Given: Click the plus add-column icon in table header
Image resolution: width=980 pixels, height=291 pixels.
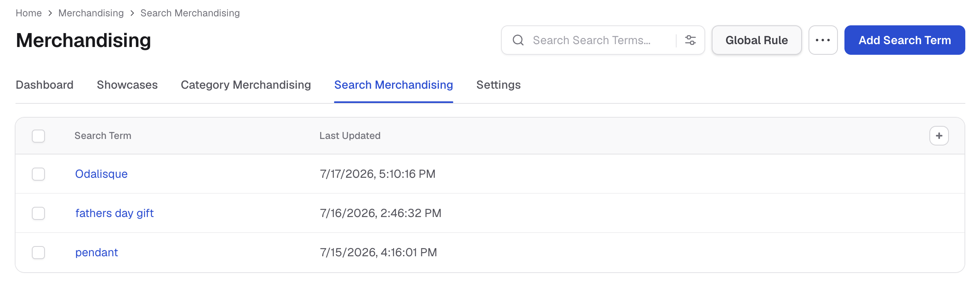Looking at the screenshot, I should (x=939, y=136).
